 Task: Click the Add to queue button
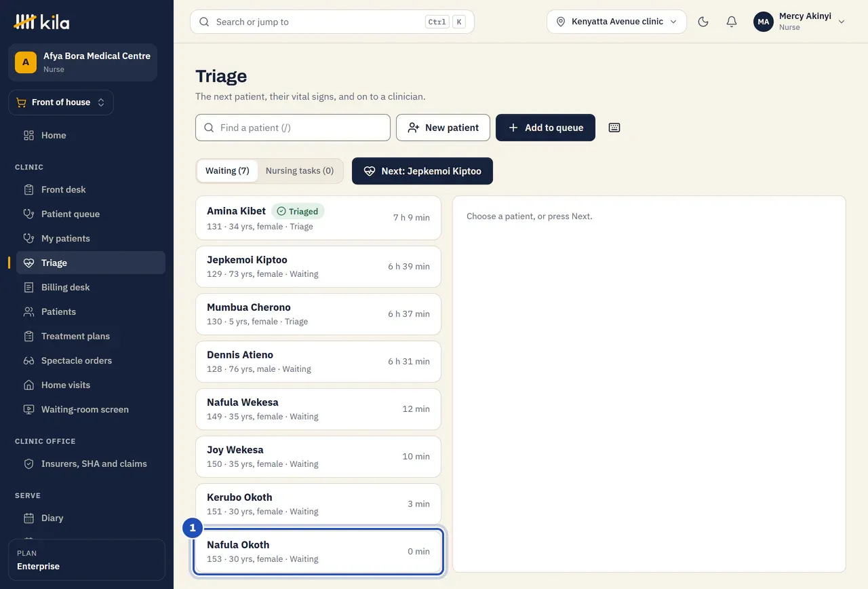pyautogui.click(x=545, y=128)
